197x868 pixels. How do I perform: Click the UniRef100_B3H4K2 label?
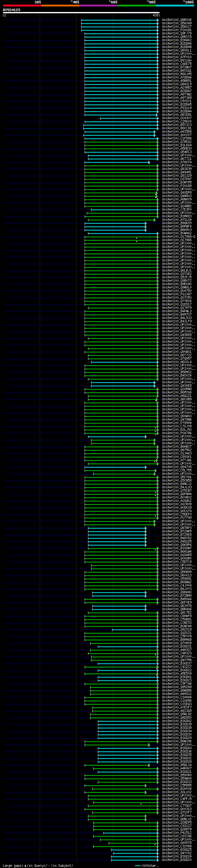(177, 40)
